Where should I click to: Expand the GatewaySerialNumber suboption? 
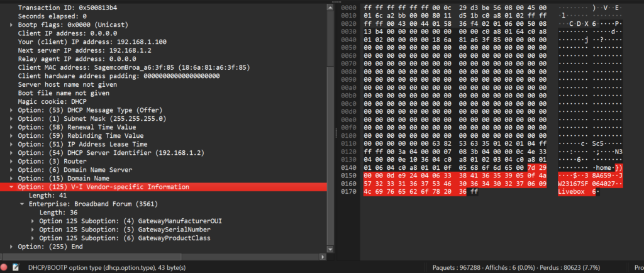pos(33,230)
